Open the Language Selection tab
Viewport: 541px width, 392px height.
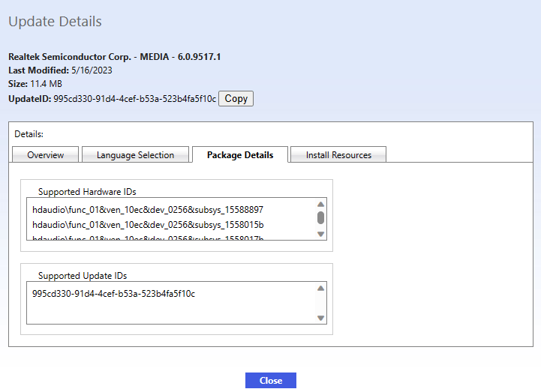(135, 155)
